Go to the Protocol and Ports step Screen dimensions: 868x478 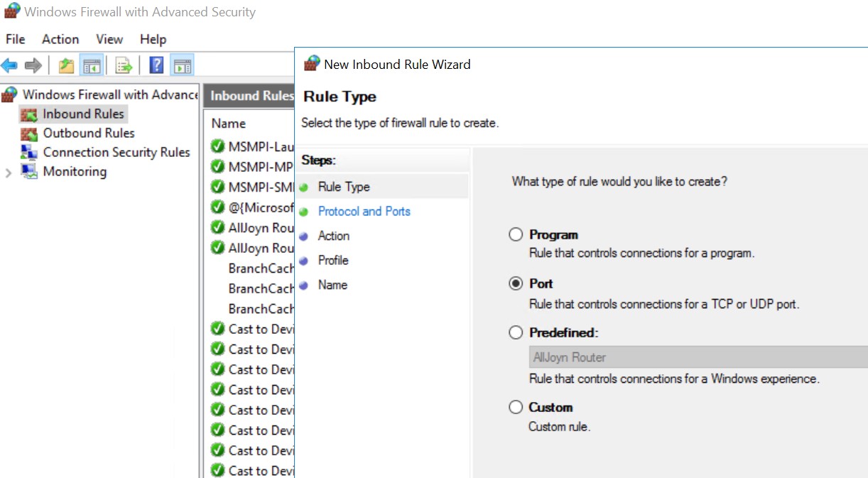(364, 211)
